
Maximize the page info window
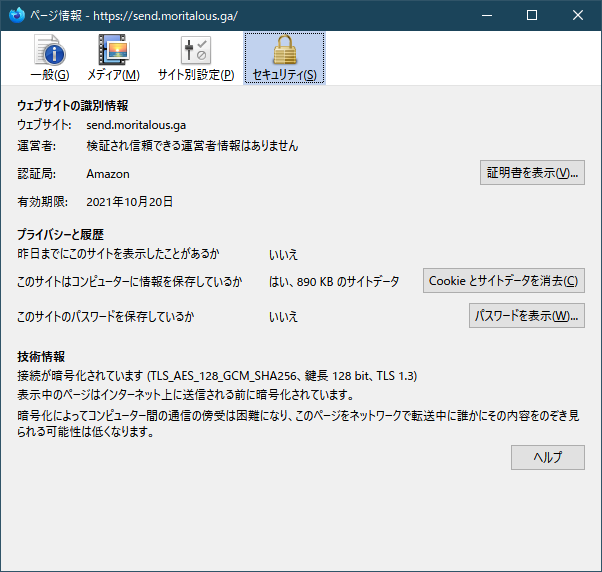[531, 15]
